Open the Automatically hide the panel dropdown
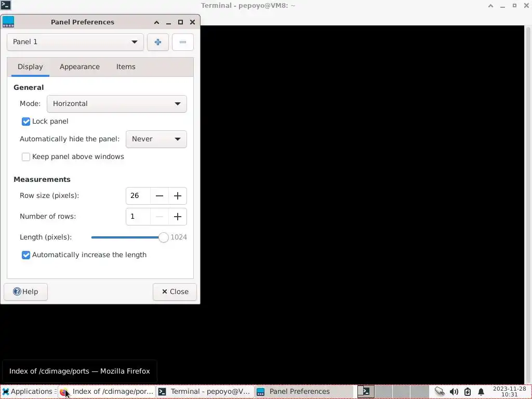532x399 pixels. [x=156, y=139]
